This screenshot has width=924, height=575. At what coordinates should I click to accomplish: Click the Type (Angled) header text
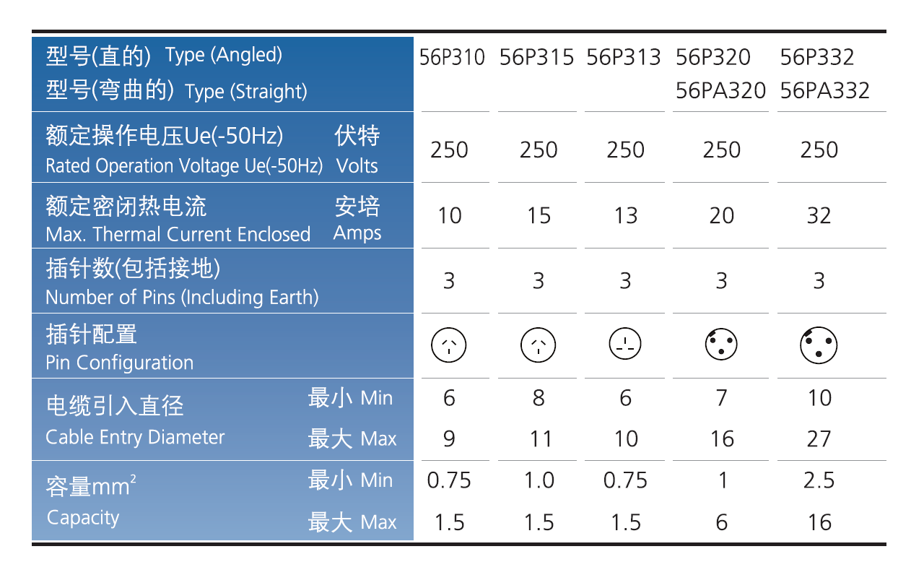224,55
